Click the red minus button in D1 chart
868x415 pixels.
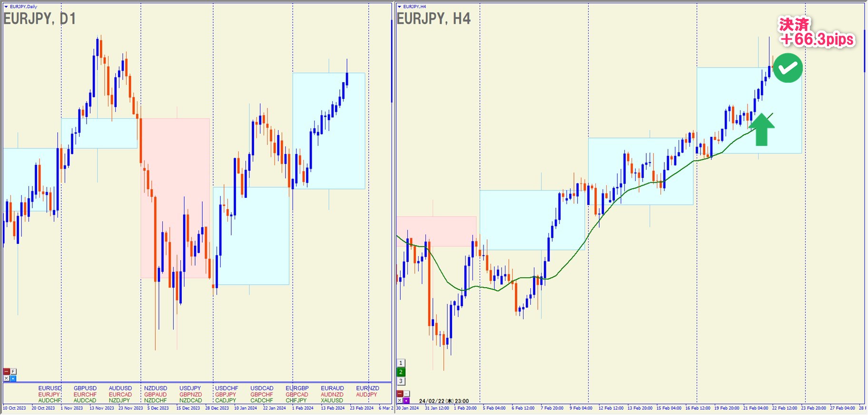pyautogui.click(x=6, y=371)
